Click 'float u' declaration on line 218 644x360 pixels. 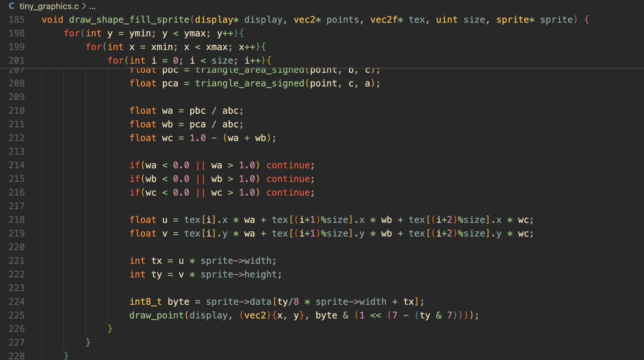click(149, 219)
